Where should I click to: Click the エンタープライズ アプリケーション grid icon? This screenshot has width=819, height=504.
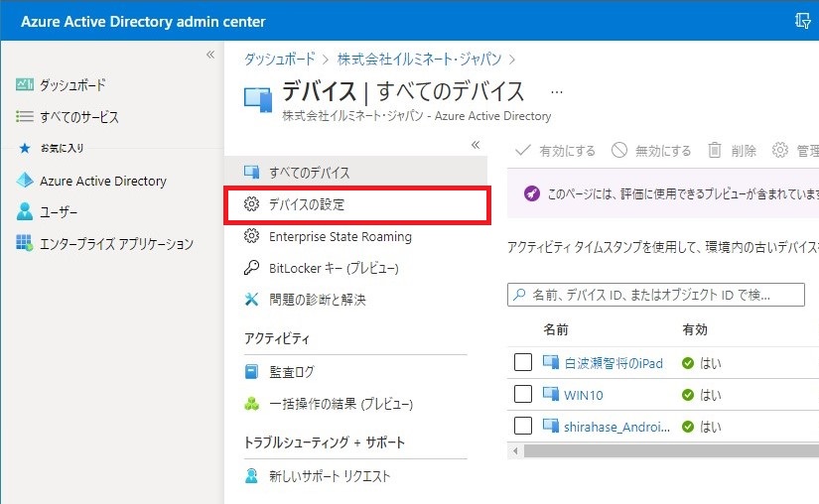click(25, 243)
